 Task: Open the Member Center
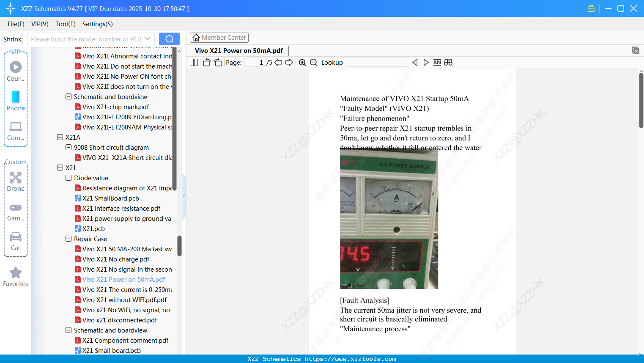pyautogui.click(x=219, y=38)
